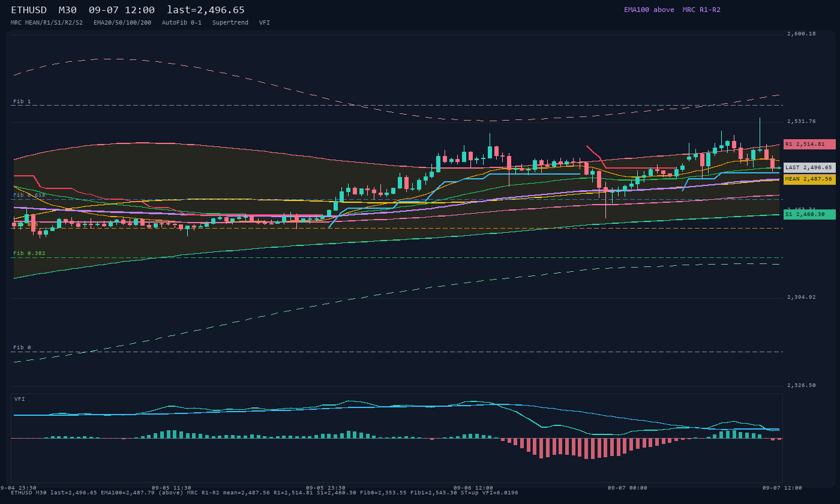Click the S1 2,460.30 price tag

pos(809,214)
